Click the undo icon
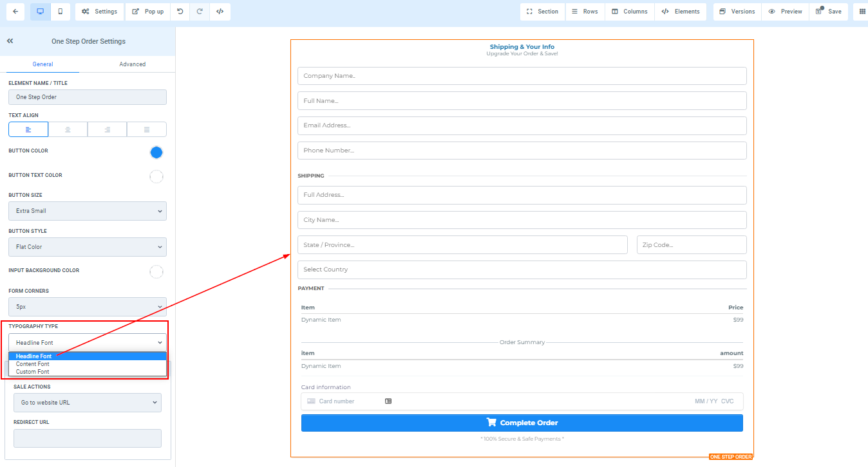The height and width of the screenshot is (467, 868). click(x=180, y=12)
